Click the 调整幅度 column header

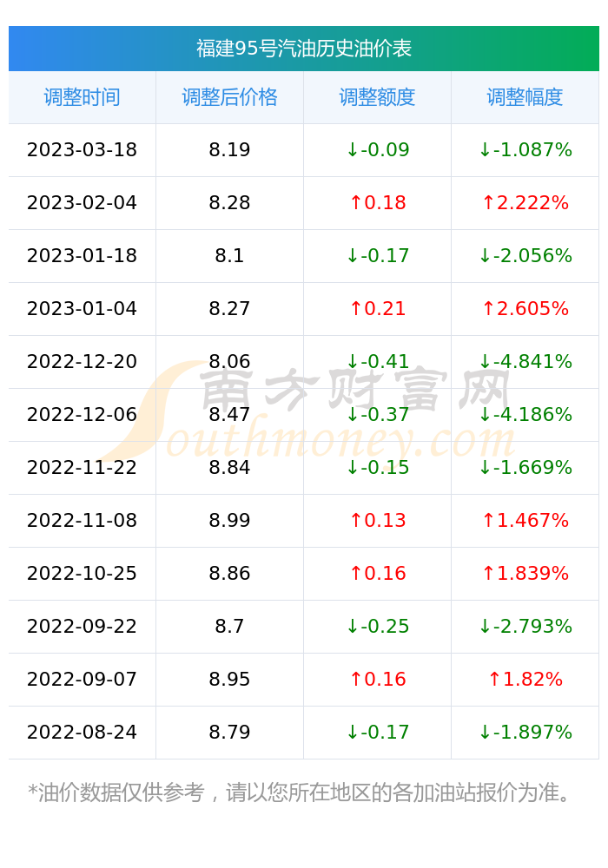(x=525, y=97)
